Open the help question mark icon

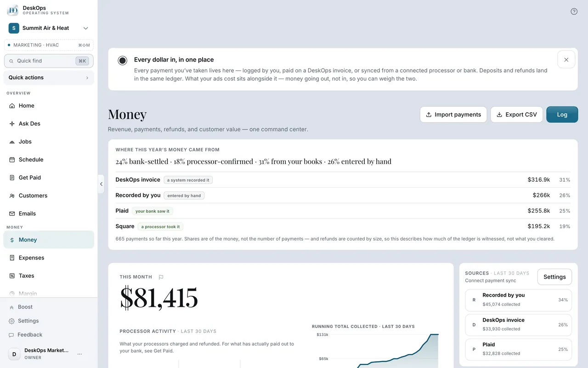coord(574,11)
